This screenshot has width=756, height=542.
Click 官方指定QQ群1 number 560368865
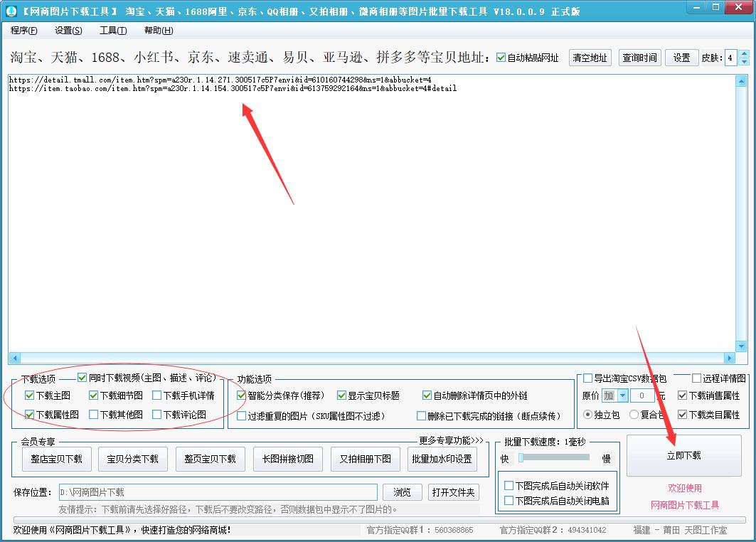coord(454,530)
